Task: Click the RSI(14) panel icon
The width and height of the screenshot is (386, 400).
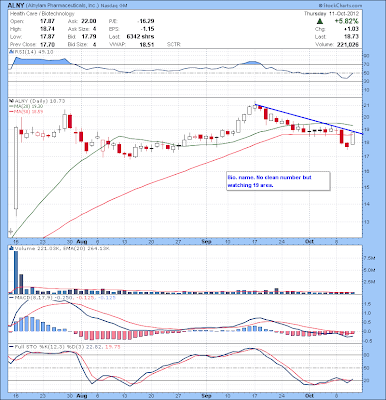Action: point(11,52)
